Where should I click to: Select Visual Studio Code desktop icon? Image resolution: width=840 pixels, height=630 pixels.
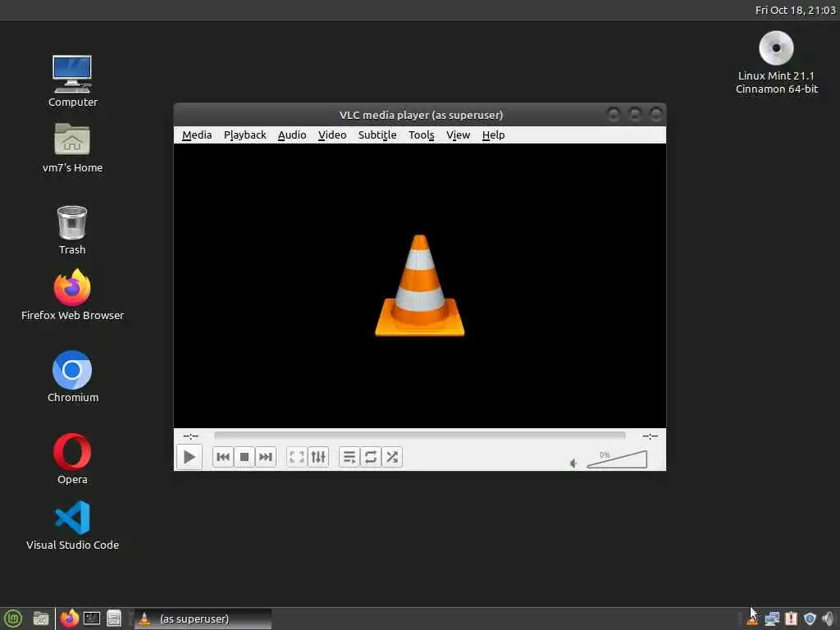[72, 526]
